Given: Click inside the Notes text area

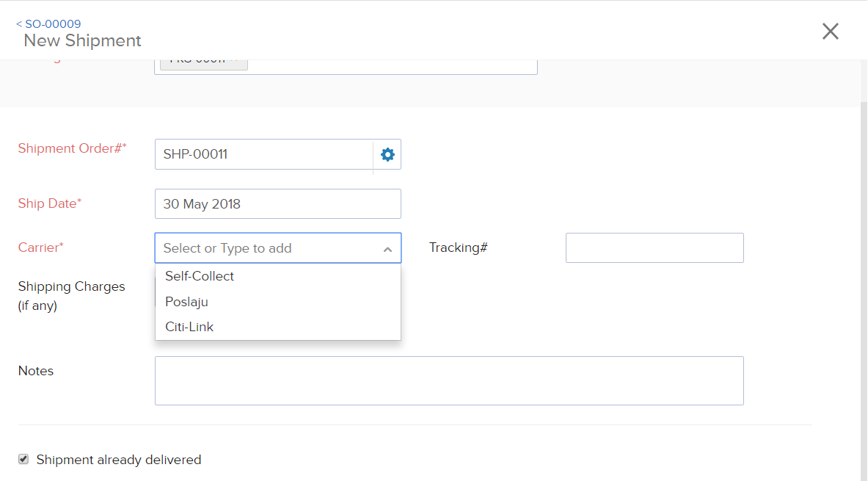Looking at the screenshot, I should [448, 380].
